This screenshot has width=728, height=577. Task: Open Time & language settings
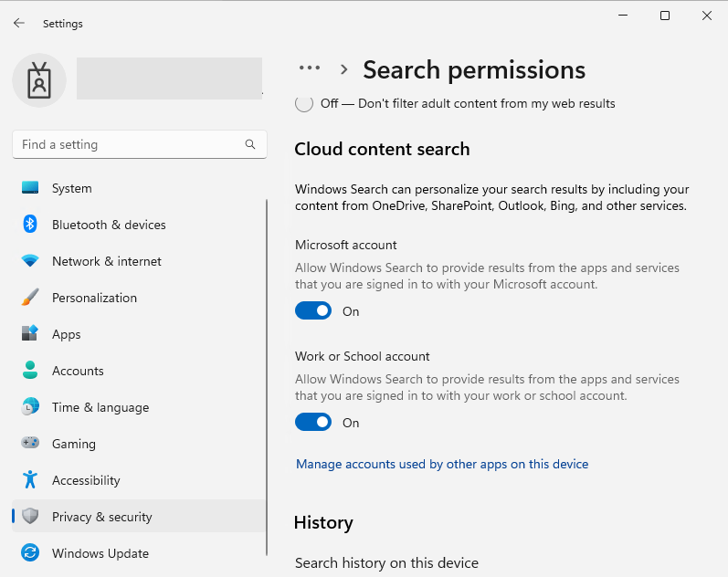click(x=139, y=407)
